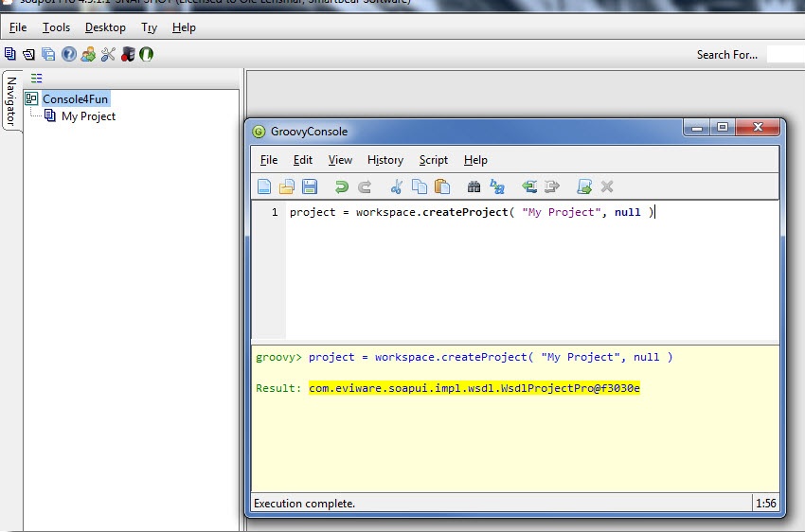This screenshot has height=532, width=805.
Task: Click the grey Redo arrow icon
Action: click(x=365, y=186)
